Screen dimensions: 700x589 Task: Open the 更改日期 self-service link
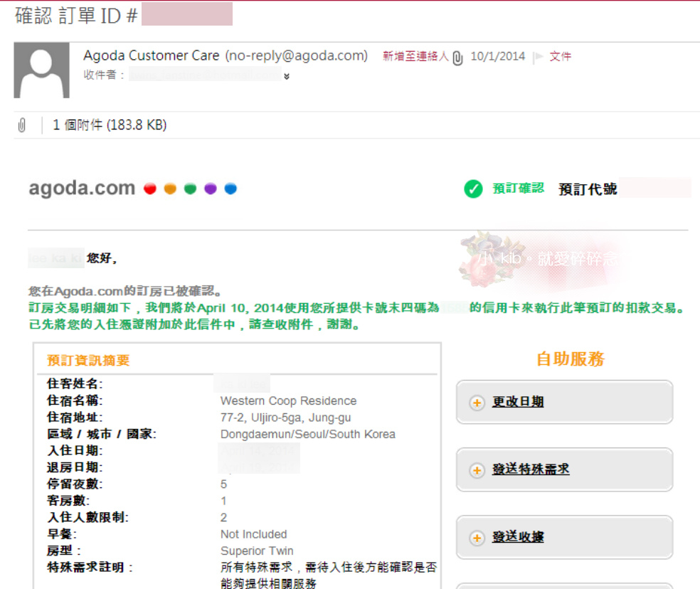point(518,402)
